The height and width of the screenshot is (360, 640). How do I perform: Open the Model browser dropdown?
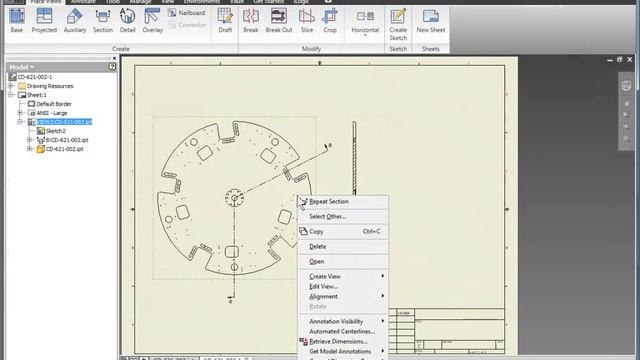click(22, 67)
